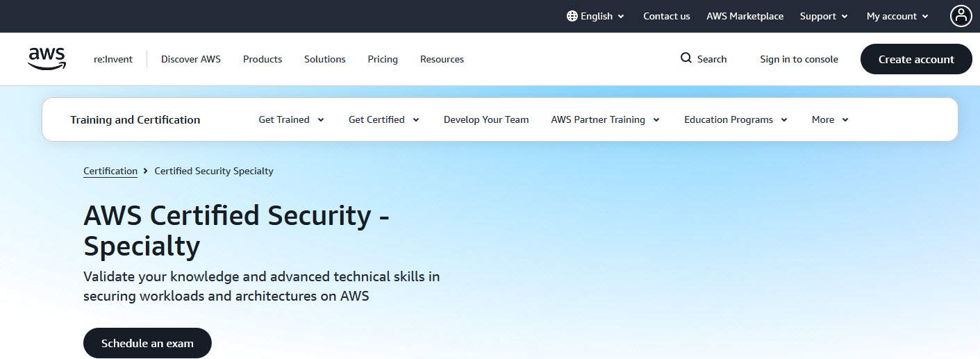Open the re:Invent menu item
Screen dimensions: 980x359
coord(113,59)
